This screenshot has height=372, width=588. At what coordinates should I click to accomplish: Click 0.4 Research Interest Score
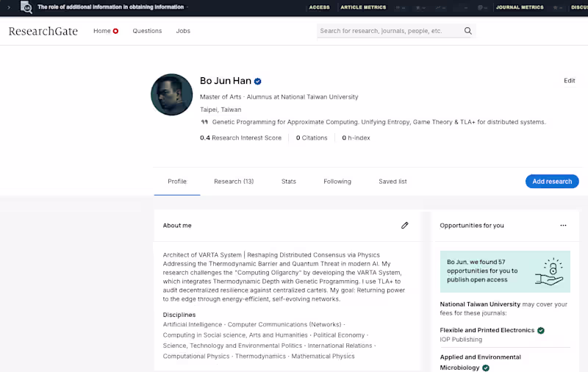241,137
